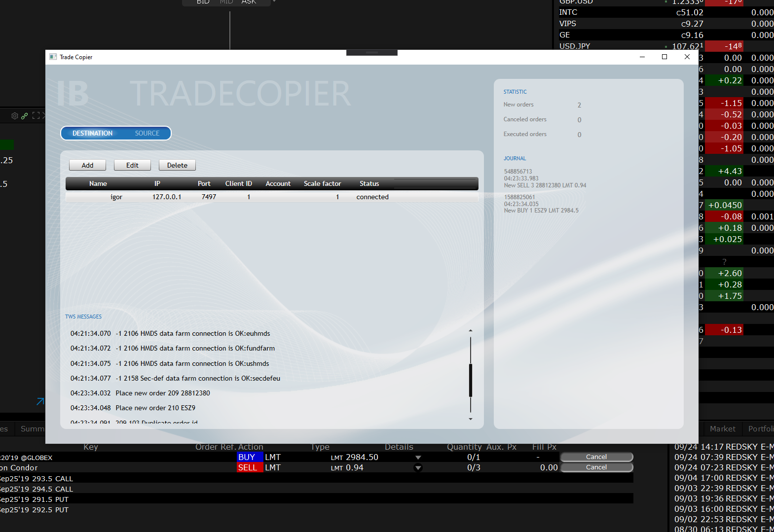
Task: Open the Summary tab in TWS
Action: (32, 429)
